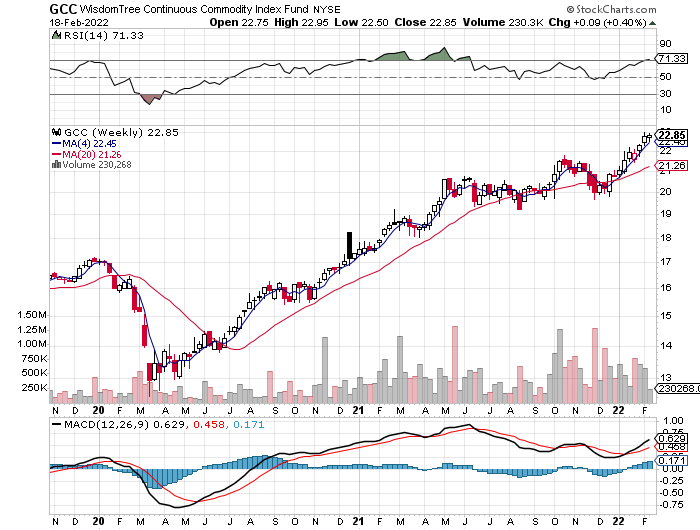The width and height of the screenshot is (700, 530).
Task: Select the Low 22.50 value
Action: click(x=362, y=22)
